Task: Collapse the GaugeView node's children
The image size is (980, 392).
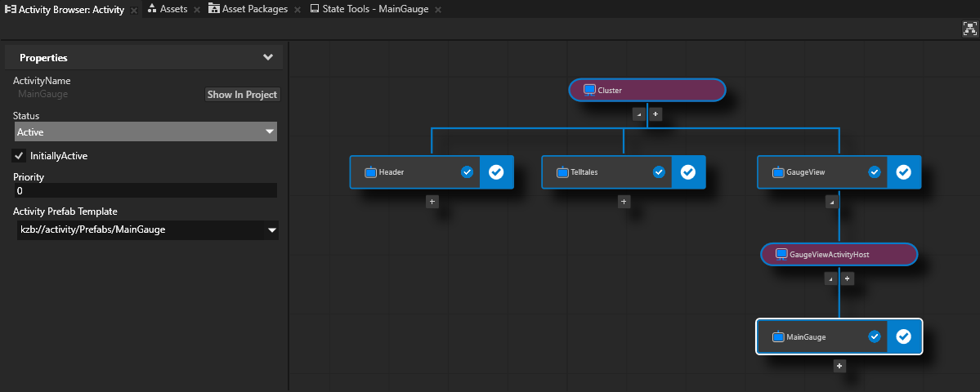Action: [x=831, y=201]
